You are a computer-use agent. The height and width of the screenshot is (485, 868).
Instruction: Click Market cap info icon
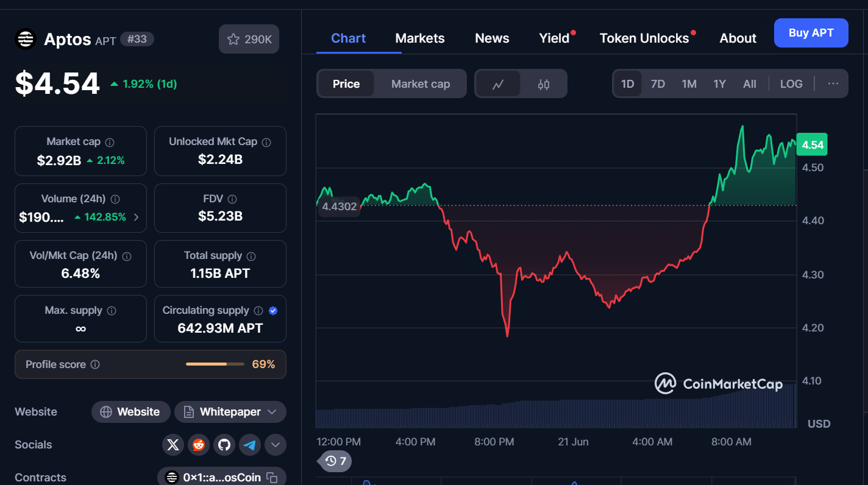pyautogui.click(x=110, y=142)
